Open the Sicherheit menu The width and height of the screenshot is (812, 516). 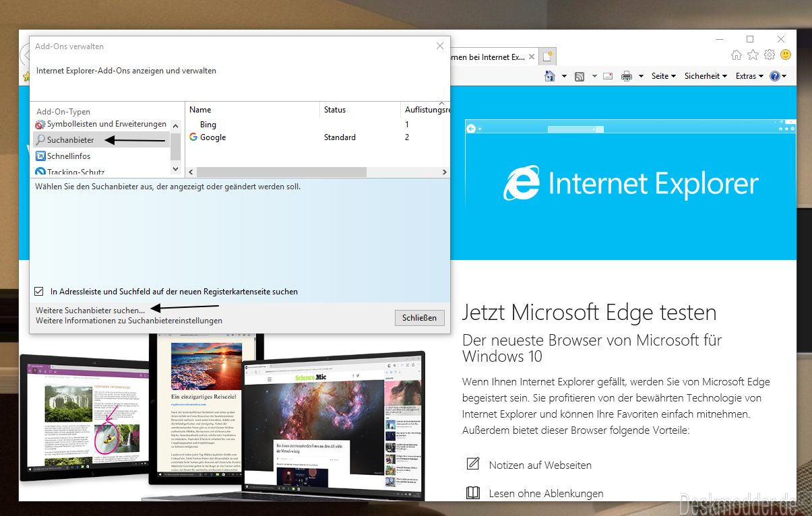(706, 76)
